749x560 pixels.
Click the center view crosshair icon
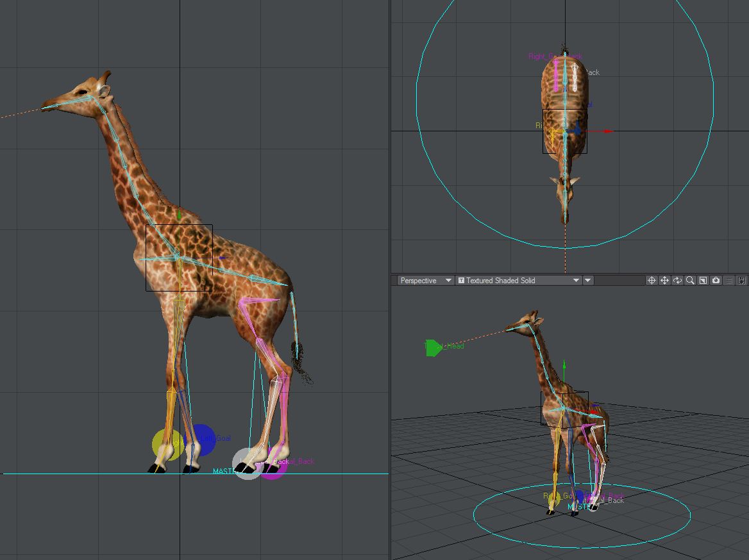[x=652, y=280]
